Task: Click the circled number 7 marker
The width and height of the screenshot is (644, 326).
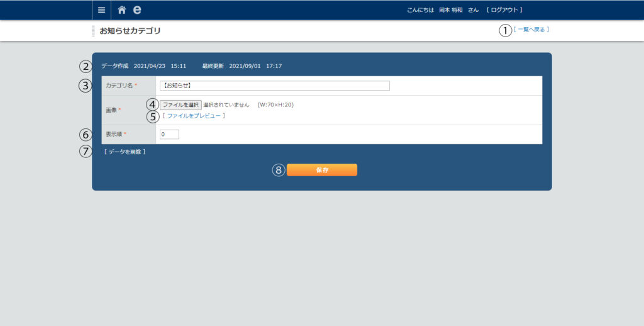Action: pos(86,152)
